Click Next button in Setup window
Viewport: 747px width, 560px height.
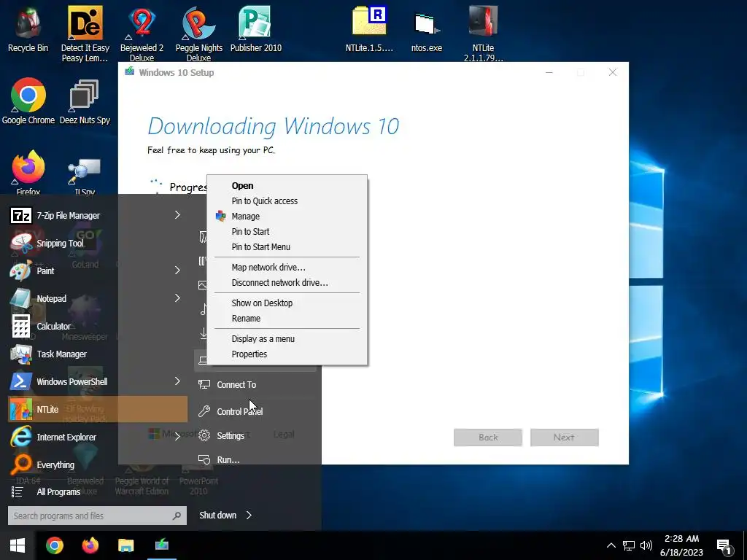[564, 437]
